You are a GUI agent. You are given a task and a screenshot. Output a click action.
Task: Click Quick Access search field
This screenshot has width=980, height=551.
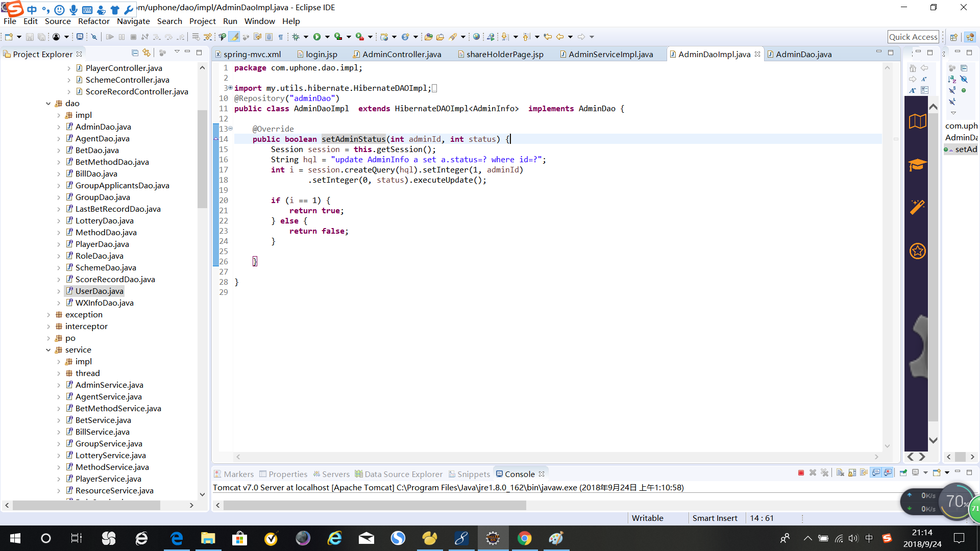click(913, 37)
